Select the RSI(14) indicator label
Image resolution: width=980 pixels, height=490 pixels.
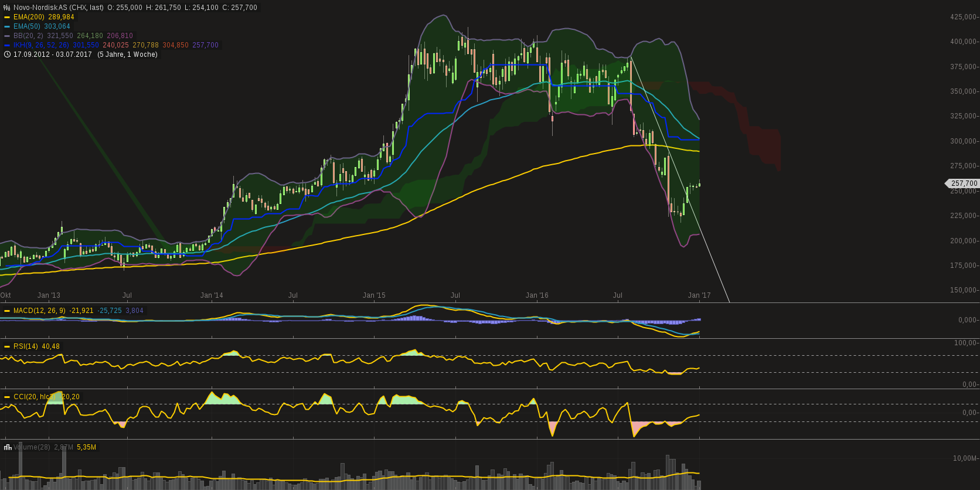(26, 346)
